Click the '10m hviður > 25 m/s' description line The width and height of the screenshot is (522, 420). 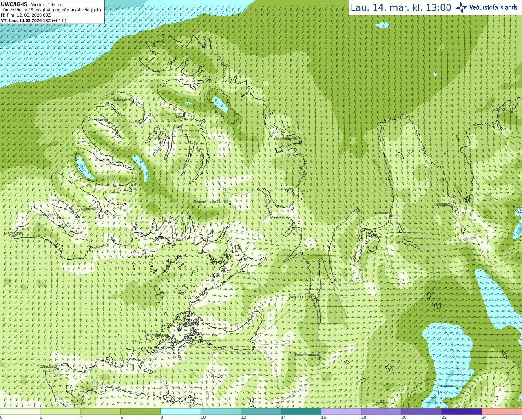point(51,10)
